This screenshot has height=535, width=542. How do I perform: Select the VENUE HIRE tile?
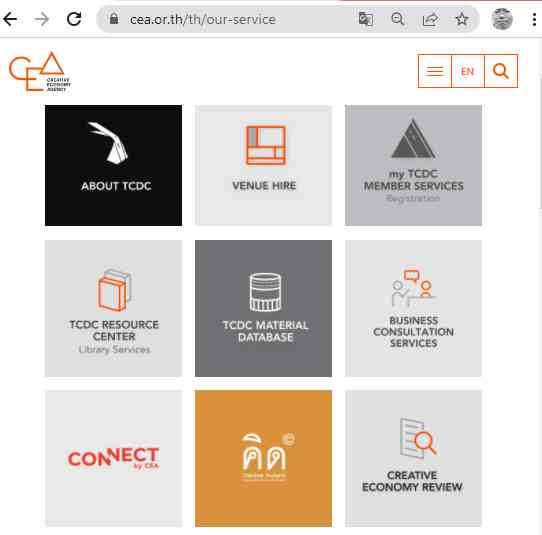(263, 166)
